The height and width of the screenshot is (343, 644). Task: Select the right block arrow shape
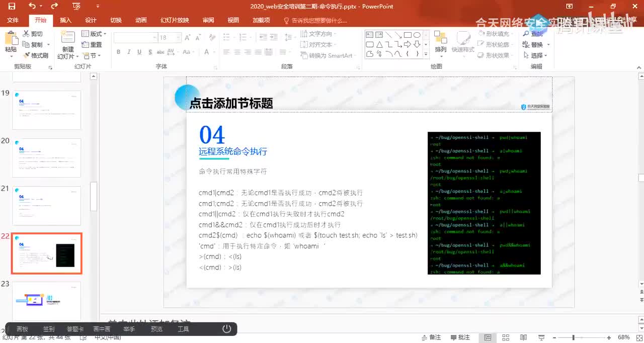[x=408, y=44]
